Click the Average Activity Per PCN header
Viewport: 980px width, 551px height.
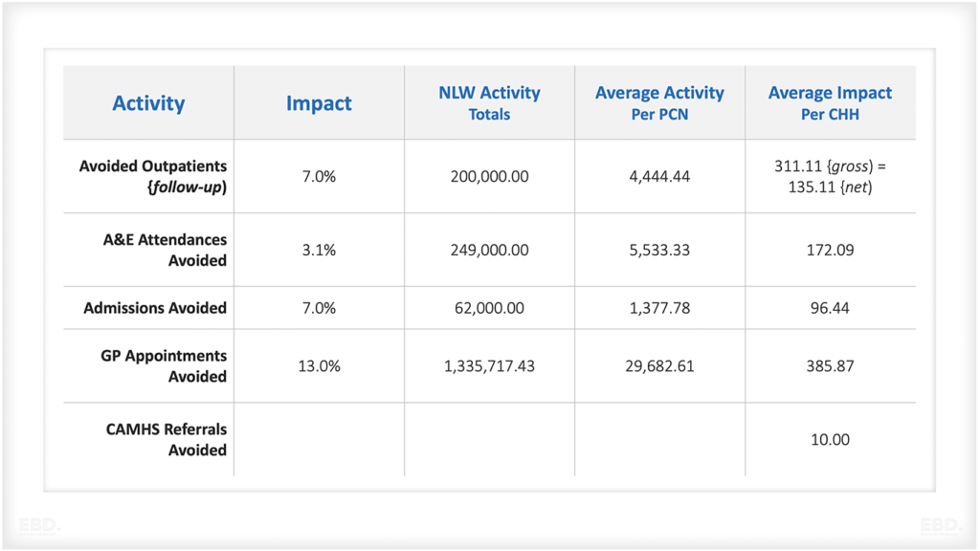point(659,103)
